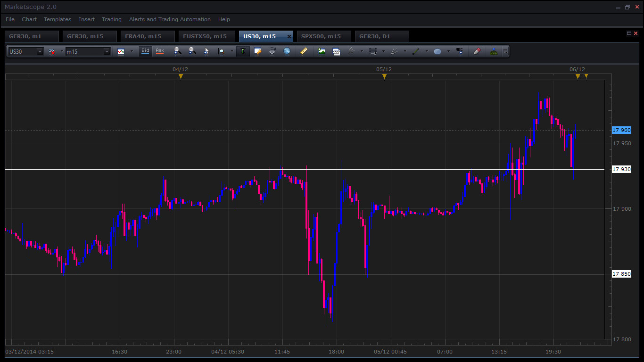Viewport: 644px width, 362px height.
Task: Close the inner chart window with red X
Action: click(x=636, y=33)
